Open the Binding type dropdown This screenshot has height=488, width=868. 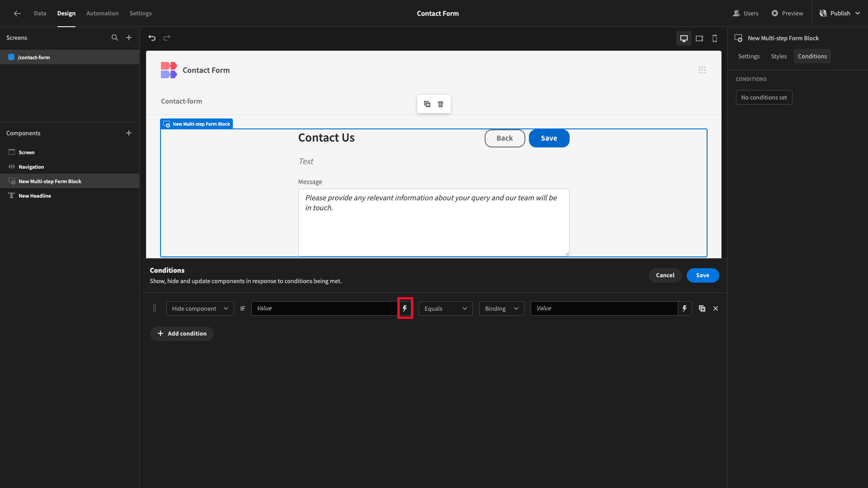tap(502, 308)
